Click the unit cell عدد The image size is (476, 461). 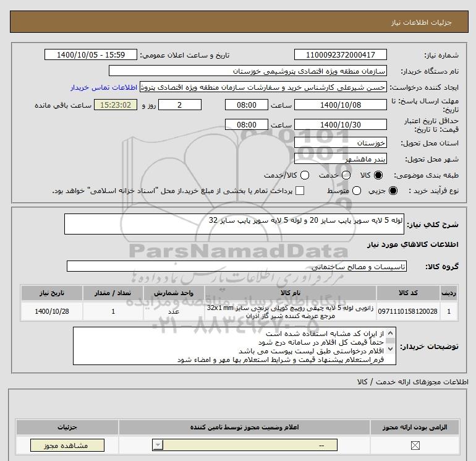click(x=174, y=311)
